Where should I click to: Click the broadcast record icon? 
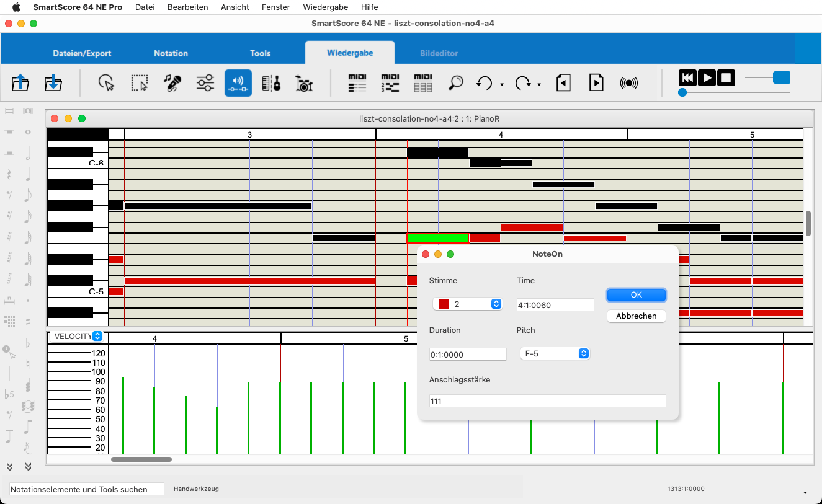(628, 82)
